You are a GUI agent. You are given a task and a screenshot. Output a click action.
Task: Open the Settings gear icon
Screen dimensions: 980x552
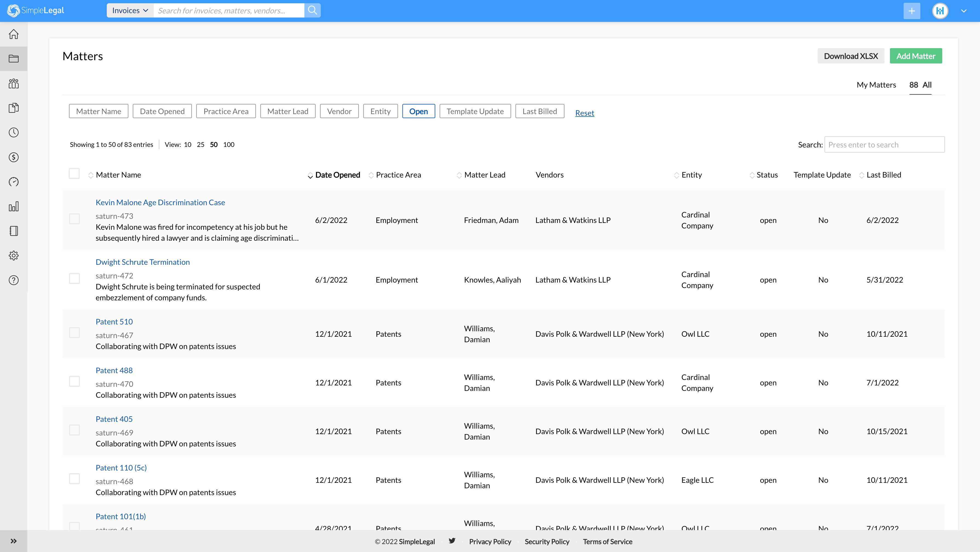point(14,255)
